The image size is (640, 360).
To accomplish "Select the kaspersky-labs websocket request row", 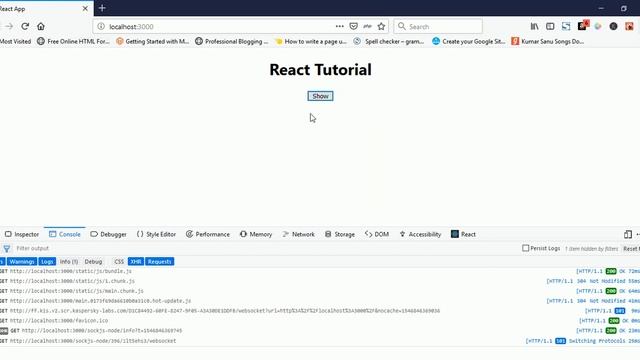I will pos(320,311).
